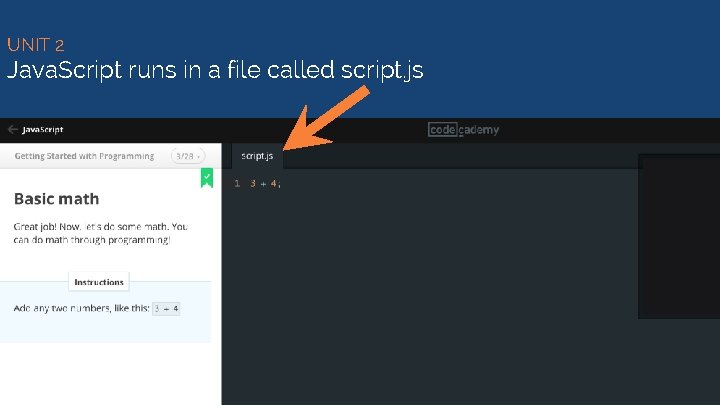Open the JavaScript course link

pos(43,130)
